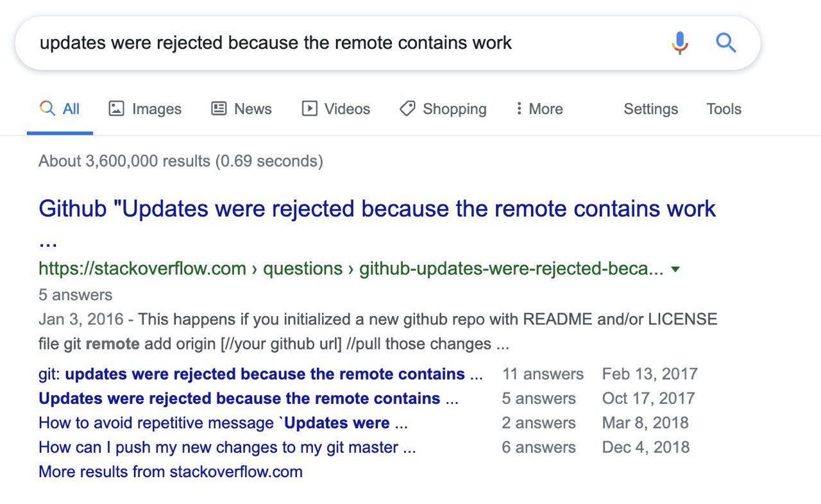The height and width of the screenshot is (504, 821).
Task: Click the Shopping price tag icon
Action: pos(407,109)
